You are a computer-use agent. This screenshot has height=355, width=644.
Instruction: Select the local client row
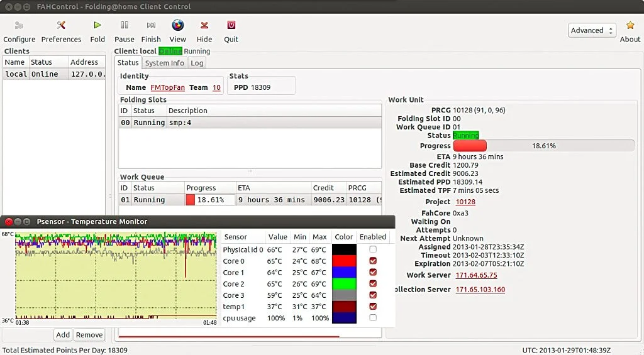(54, 74)
